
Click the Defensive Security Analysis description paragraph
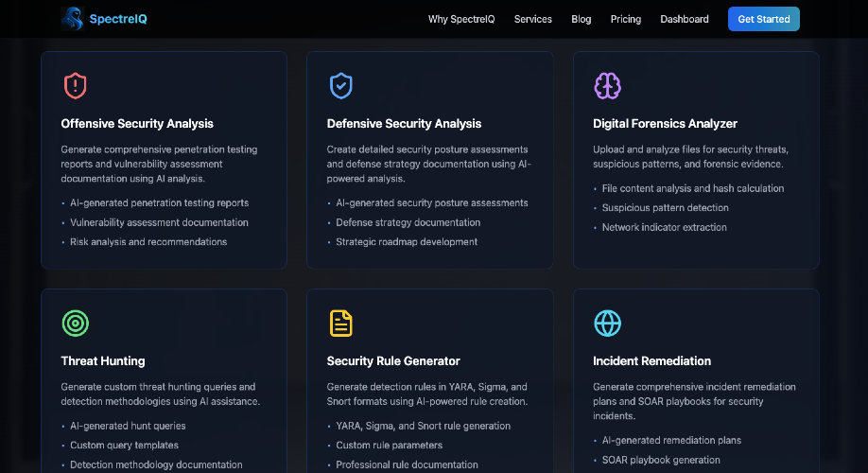429,164
